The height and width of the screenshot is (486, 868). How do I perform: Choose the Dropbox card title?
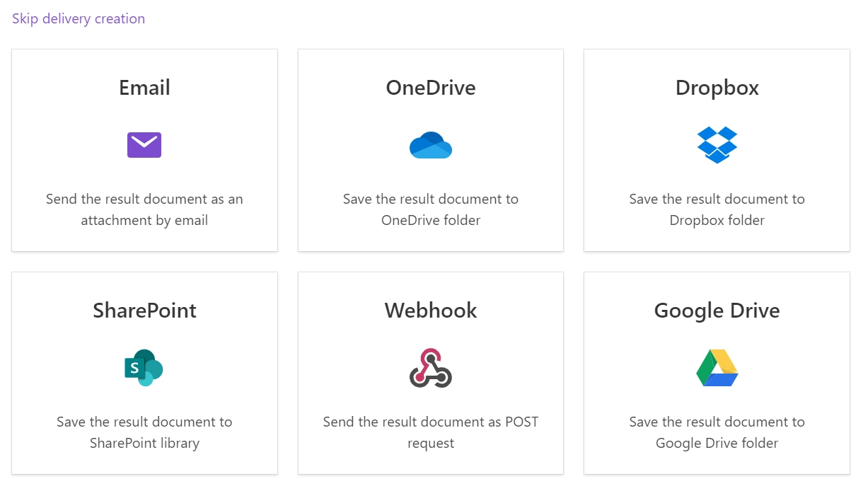tap(717, 88)
